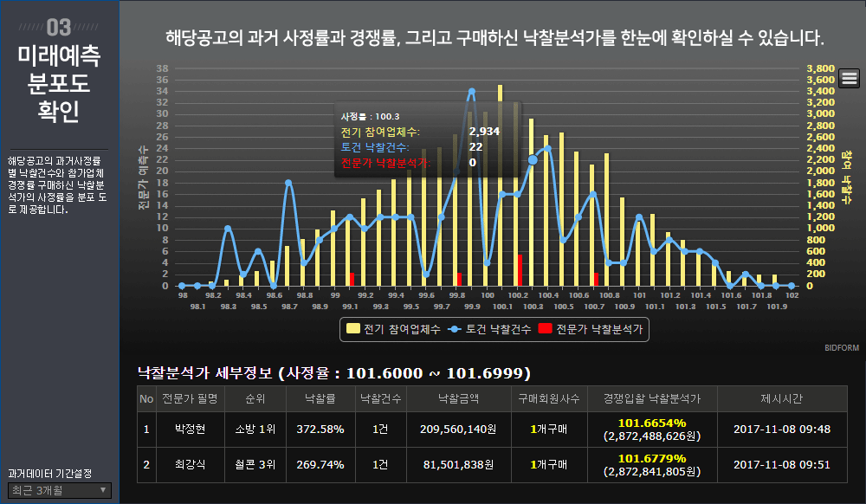Select the 전문가 필명 column header

point(190,398)
